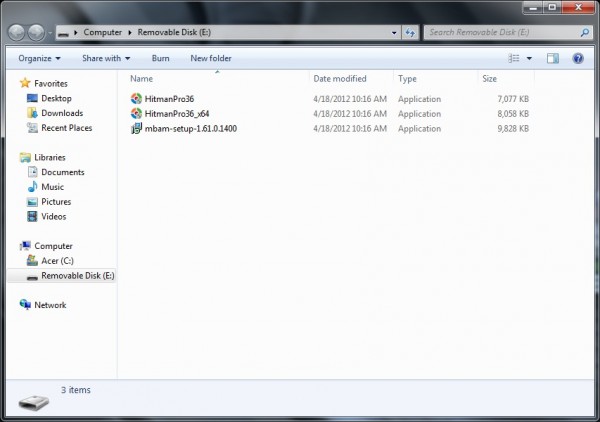Select the HitmanPro36_x64 file name

pyautogui.click(x=176, y=114)
